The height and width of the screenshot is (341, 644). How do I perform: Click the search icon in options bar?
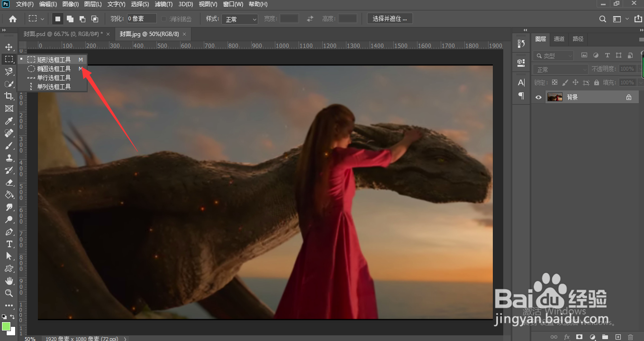click(x=603, y=19)
